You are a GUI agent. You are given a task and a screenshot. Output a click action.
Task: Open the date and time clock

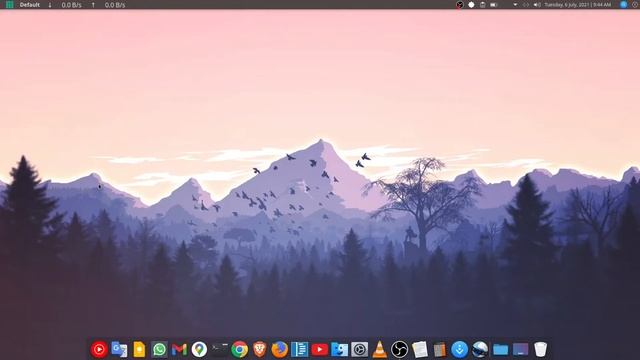point(578,5)
